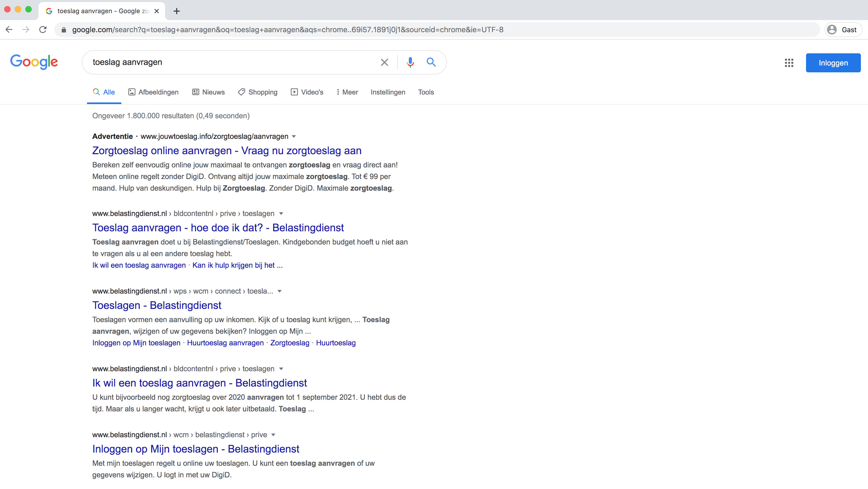Screen dimensions: 868x489
Task: Open the dropdown beside the Inloggen op Mijn toeslagen result
Action: click(273, 435)
